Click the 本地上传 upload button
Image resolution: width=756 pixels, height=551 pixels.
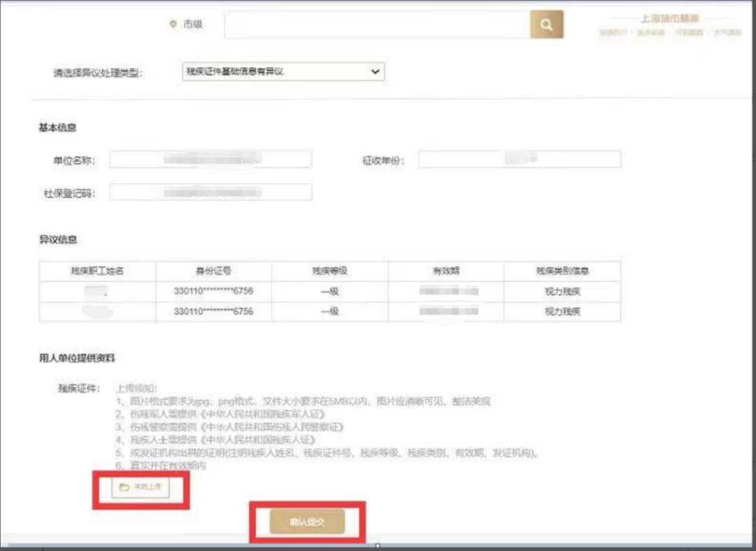pyautogui.click(x=140, y=487)
